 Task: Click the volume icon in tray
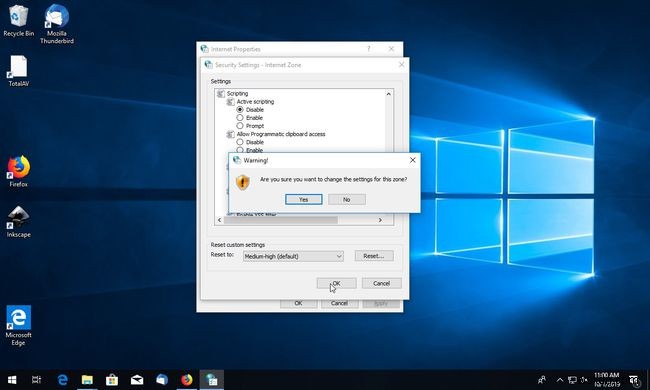pyautogui.click(x=585, y=380)
